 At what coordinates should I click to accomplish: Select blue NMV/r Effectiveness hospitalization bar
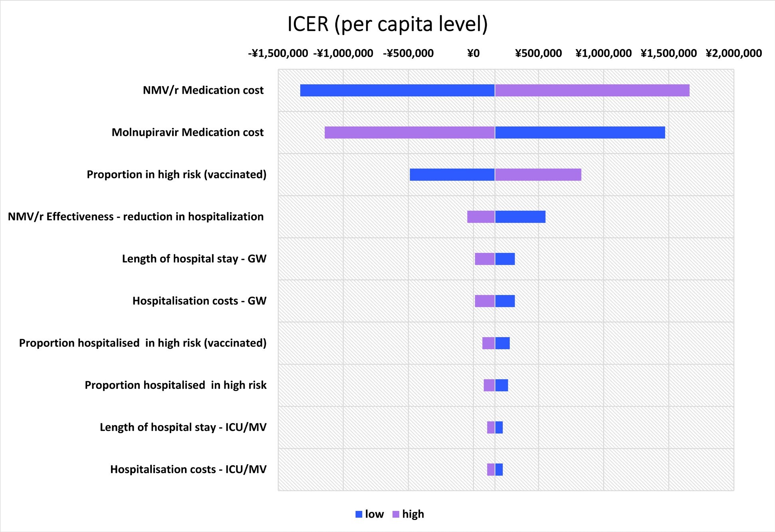pyautogui.click(x=520, y=217)
